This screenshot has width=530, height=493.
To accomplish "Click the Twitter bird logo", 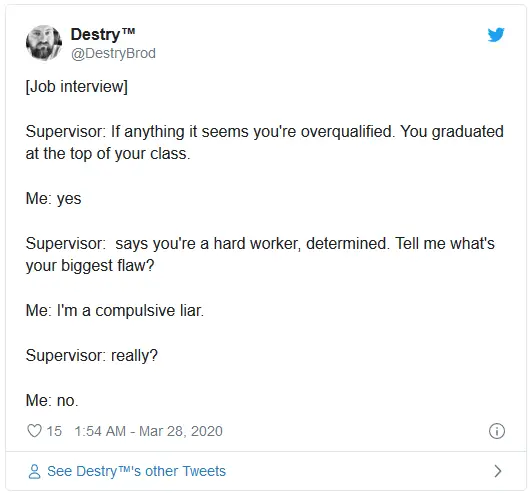I will coord(496,34).
